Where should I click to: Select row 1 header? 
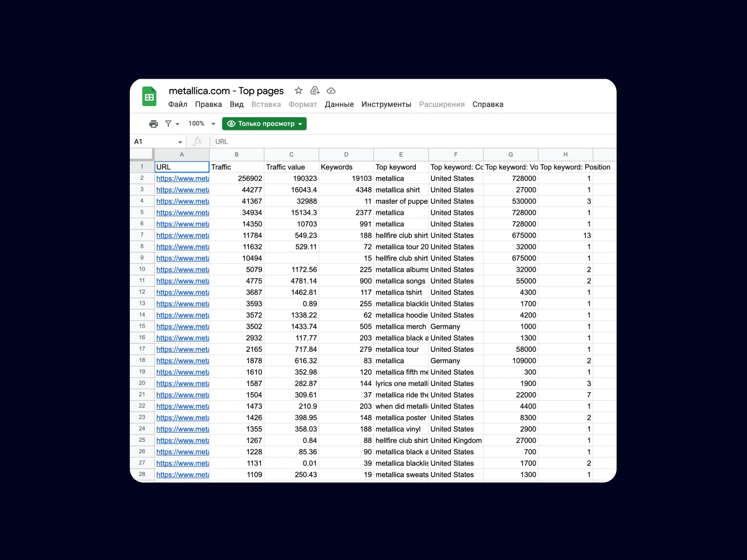pos(142,167)
